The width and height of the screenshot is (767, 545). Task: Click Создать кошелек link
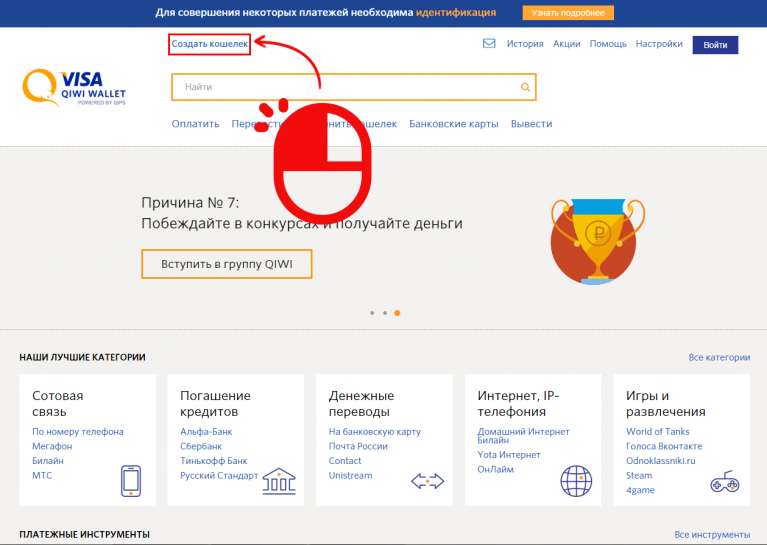coord(209,44)
